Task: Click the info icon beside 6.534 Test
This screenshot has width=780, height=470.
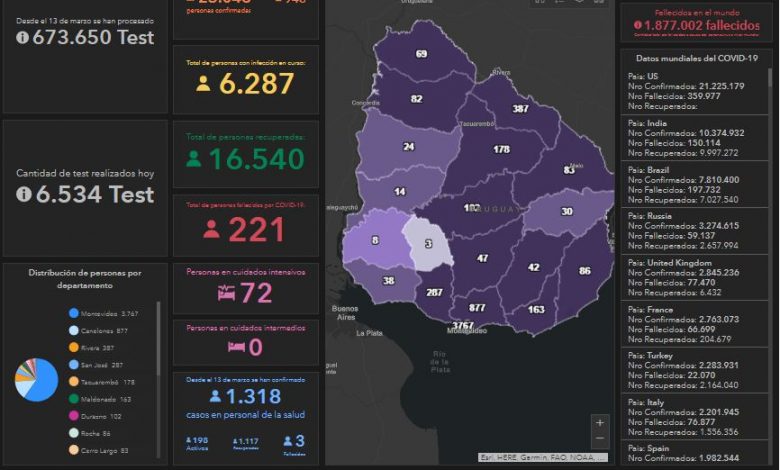Action: (x=23, y=194)
